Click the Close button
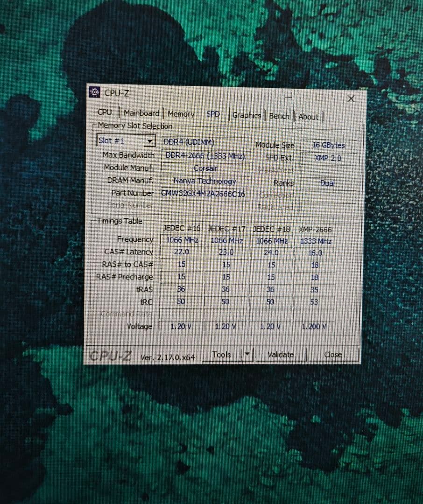This screenshot has width=423, height=504. [333, 355]
